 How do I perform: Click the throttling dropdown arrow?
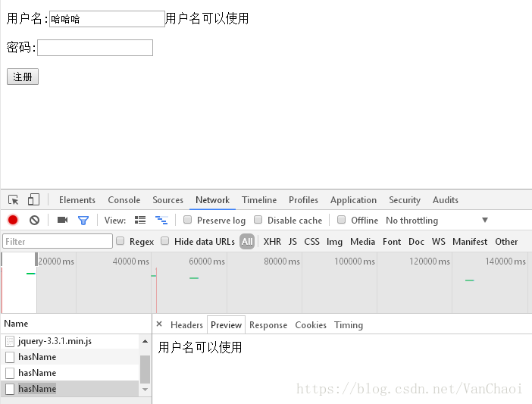pyautogui.click(x=485, y=220)
